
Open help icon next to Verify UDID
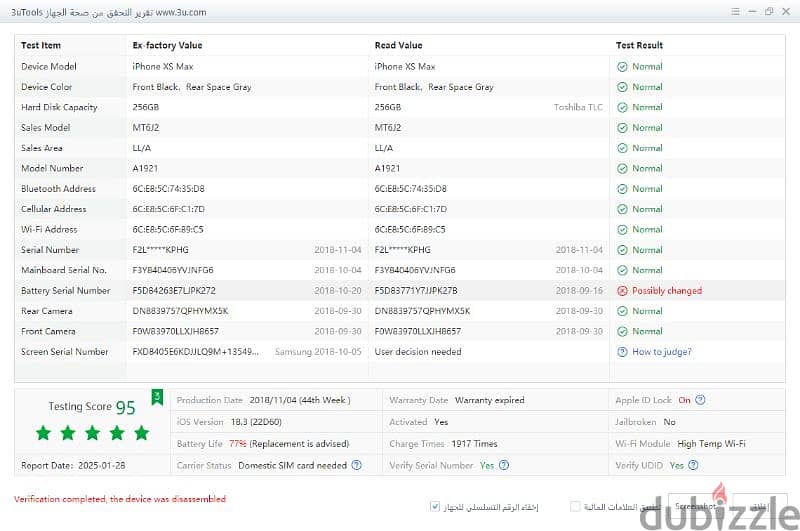693,465
